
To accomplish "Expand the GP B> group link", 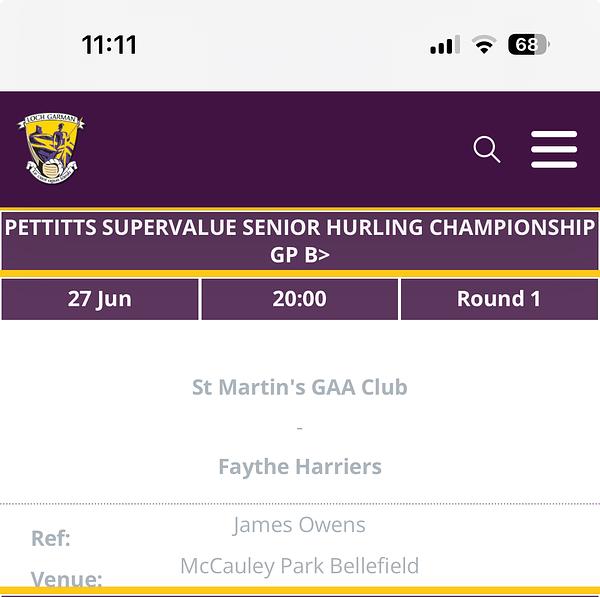I will [x=300, y=254].
